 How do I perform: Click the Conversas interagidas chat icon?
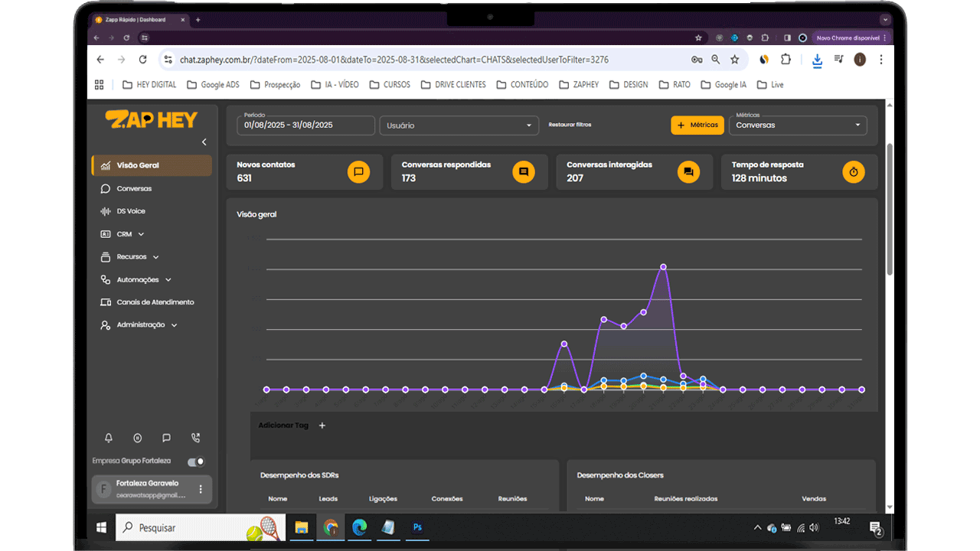coord(688,172)
